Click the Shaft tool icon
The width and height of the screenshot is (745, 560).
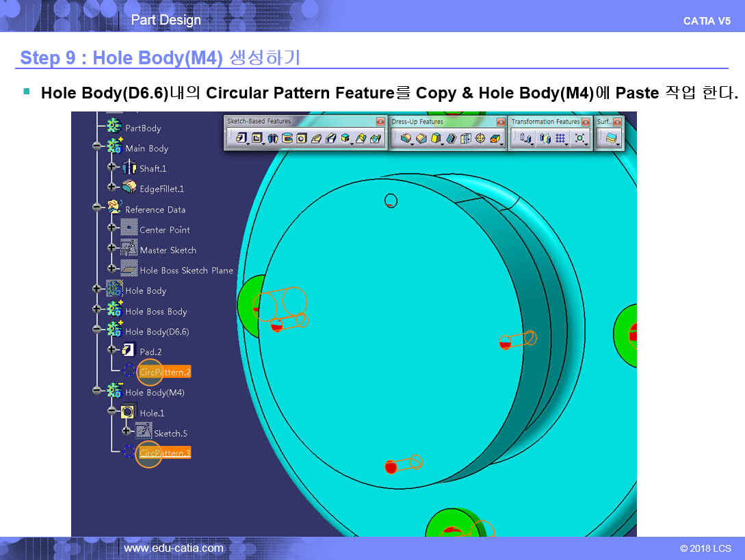tap(272, 139)
